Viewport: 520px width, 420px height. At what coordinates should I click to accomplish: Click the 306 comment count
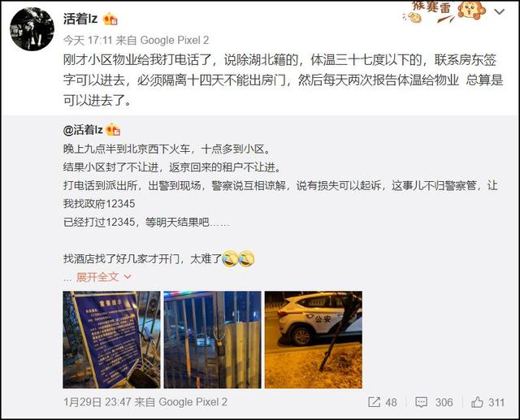[444, 402]
